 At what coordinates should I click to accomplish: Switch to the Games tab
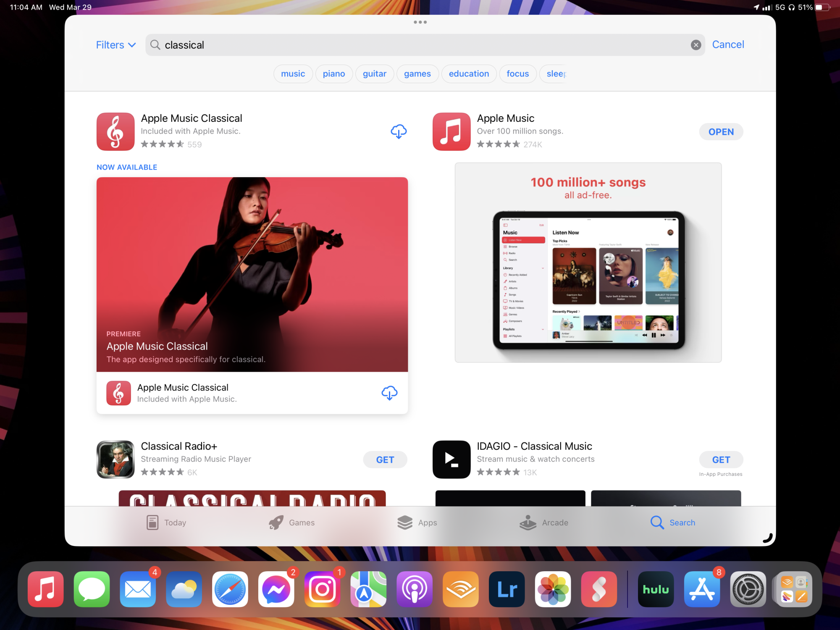pyautogui.click(x=292, y=522)
